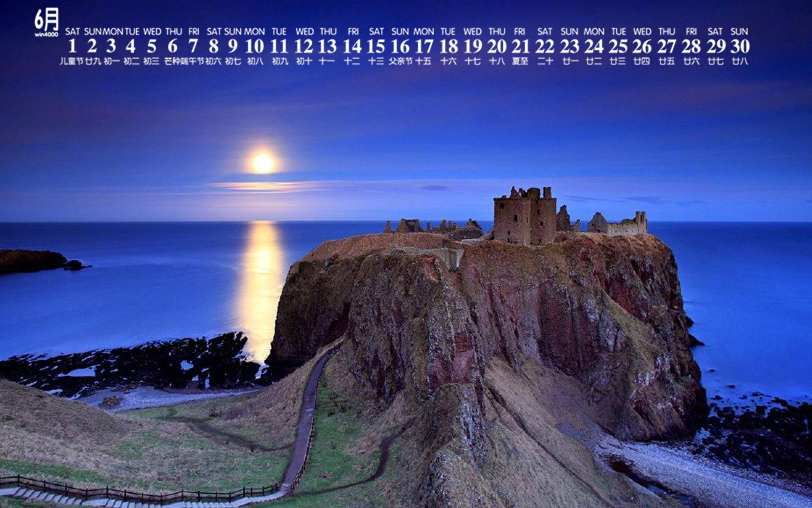Screen dimensions: 812x508
Task: Click date 12 on calendar strip
Action: [304, 46]
